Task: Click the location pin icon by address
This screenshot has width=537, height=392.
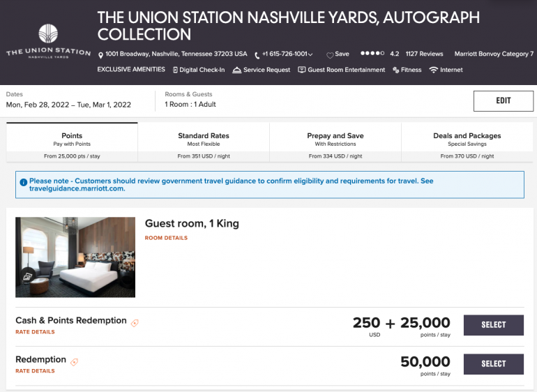Action: (100, 54)
